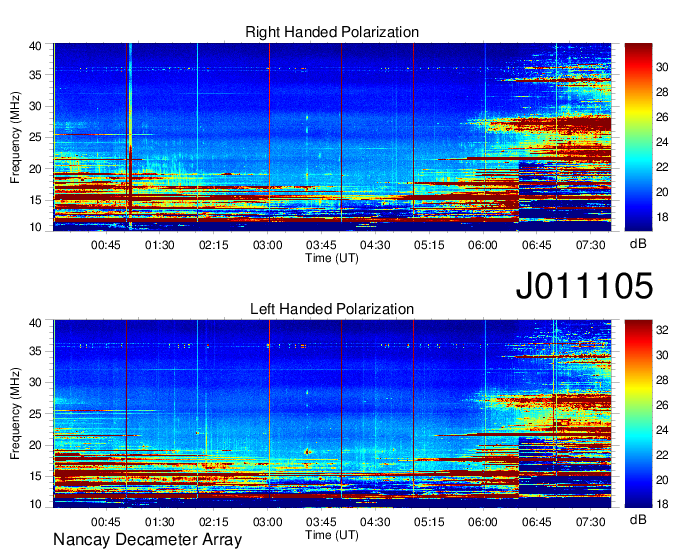Click the 07:30 tick on the bottom time axis

tap(591, 522)
